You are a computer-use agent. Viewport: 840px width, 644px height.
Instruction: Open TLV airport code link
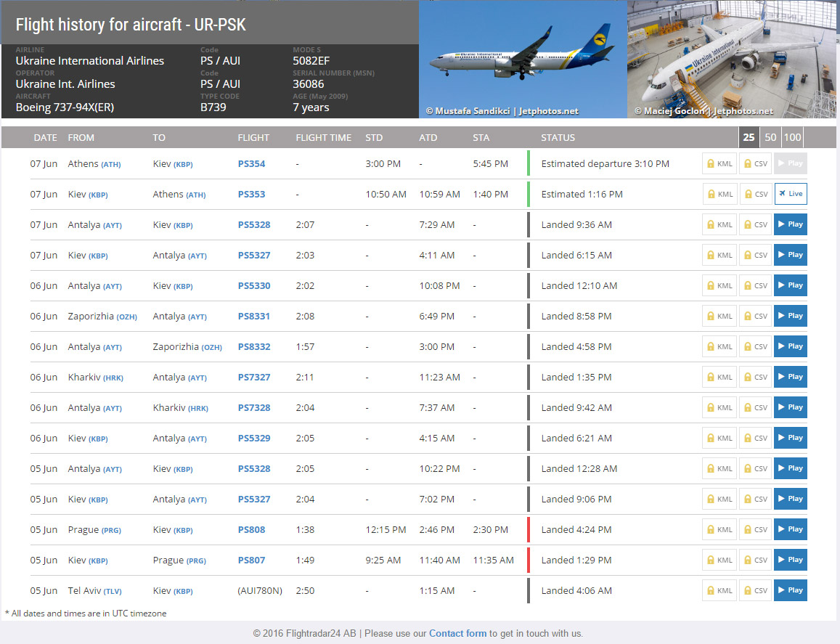(x=113, y=592)
